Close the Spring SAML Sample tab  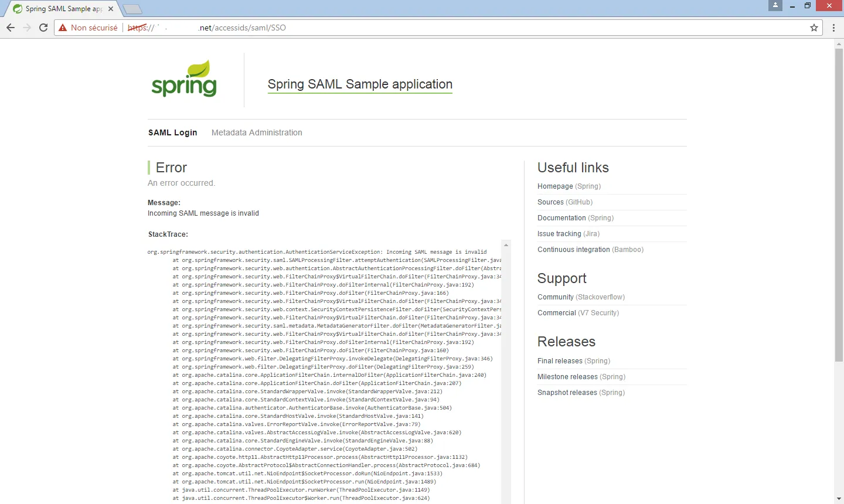(x=111, y=9)
